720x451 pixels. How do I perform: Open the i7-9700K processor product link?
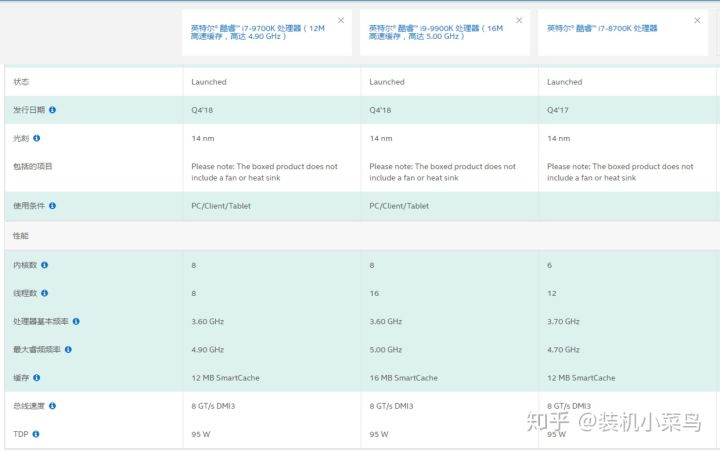click(x=258, y=32)
